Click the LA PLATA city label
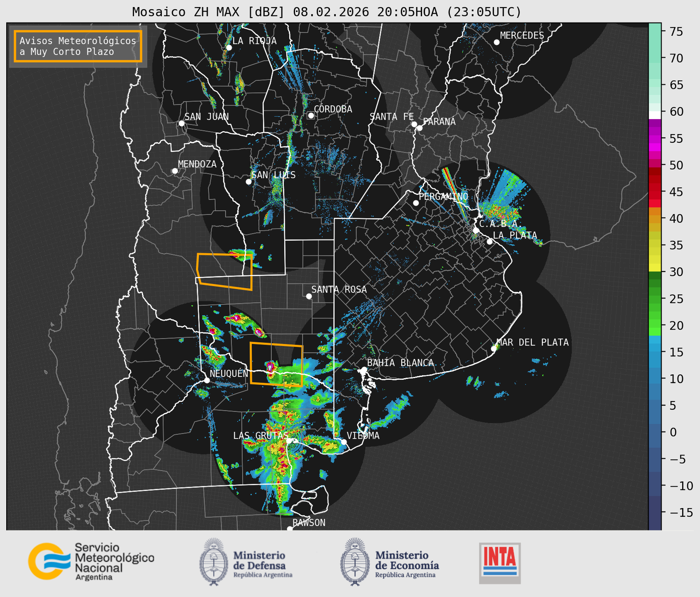This screenshot has height=597, width=700. [515, 235]
